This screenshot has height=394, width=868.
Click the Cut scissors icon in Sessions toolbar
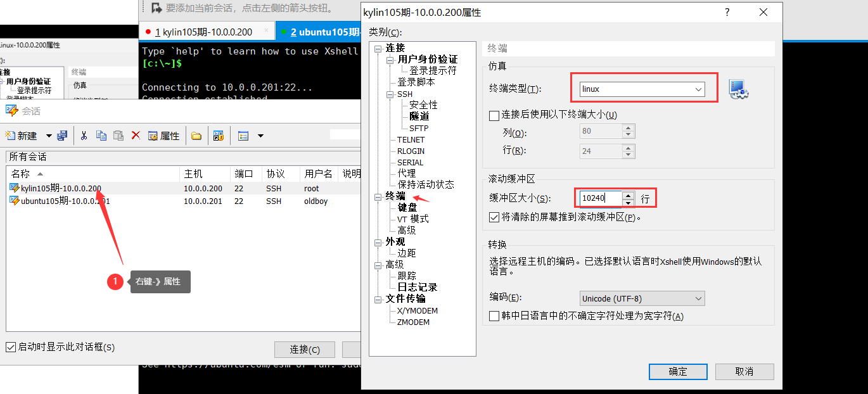[x=84, y=136]
